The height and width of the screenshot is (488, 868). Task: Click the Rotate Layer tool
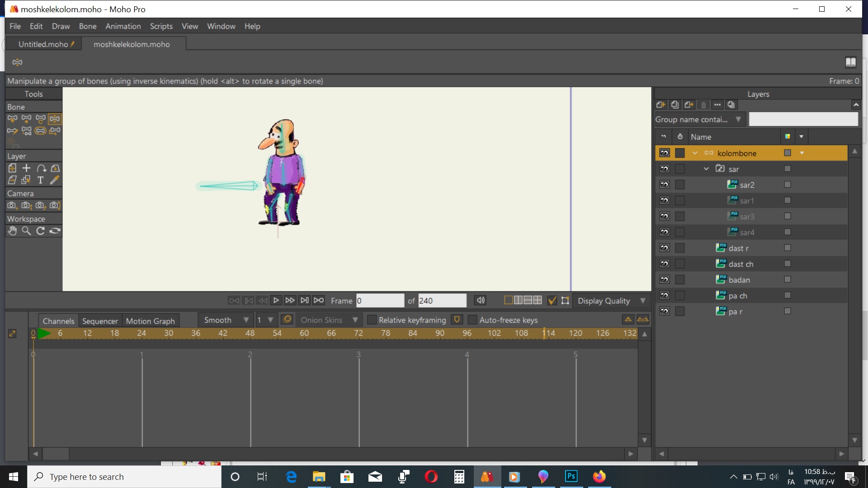pyautogui.click(x=40, y=168)
